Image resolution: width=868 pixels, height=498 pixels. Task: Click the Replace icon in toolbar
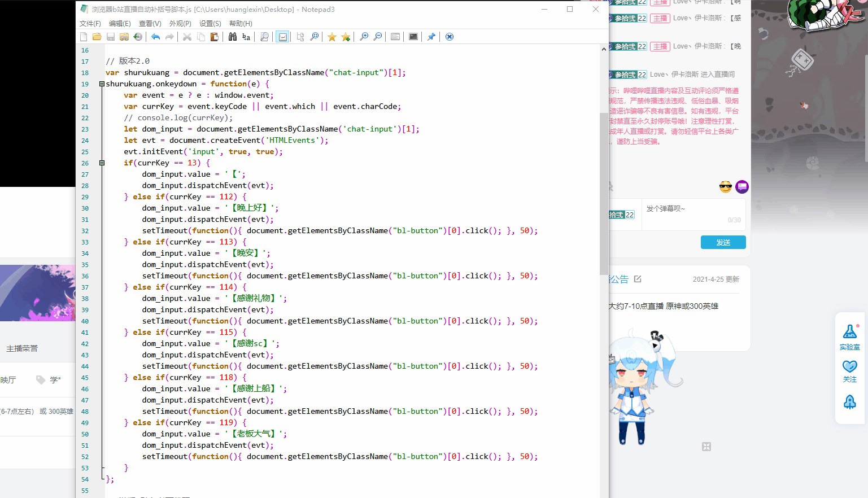click(246, 37)
